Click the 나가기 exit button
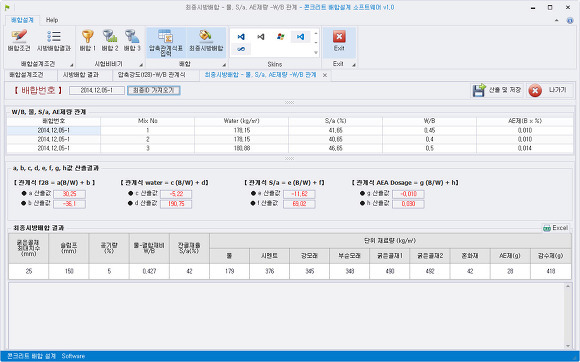This screenshot has height=362, width=580. [551, 90]
